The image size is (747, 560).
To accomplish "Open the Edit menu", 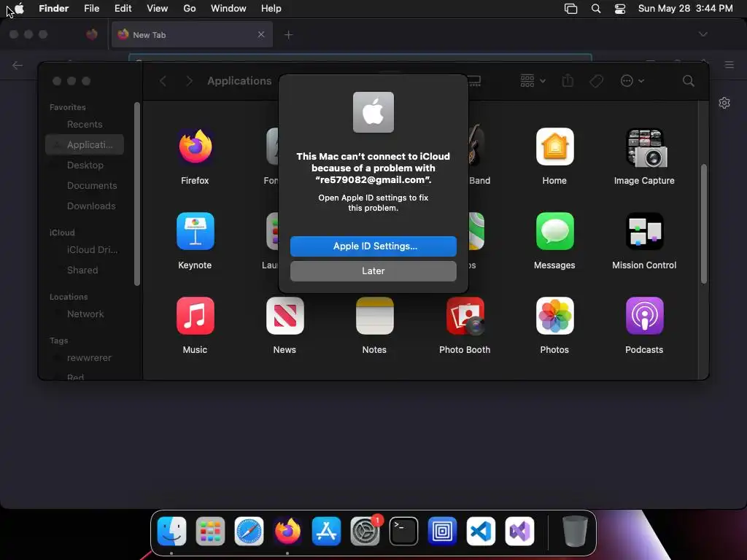I will (123, 9).
